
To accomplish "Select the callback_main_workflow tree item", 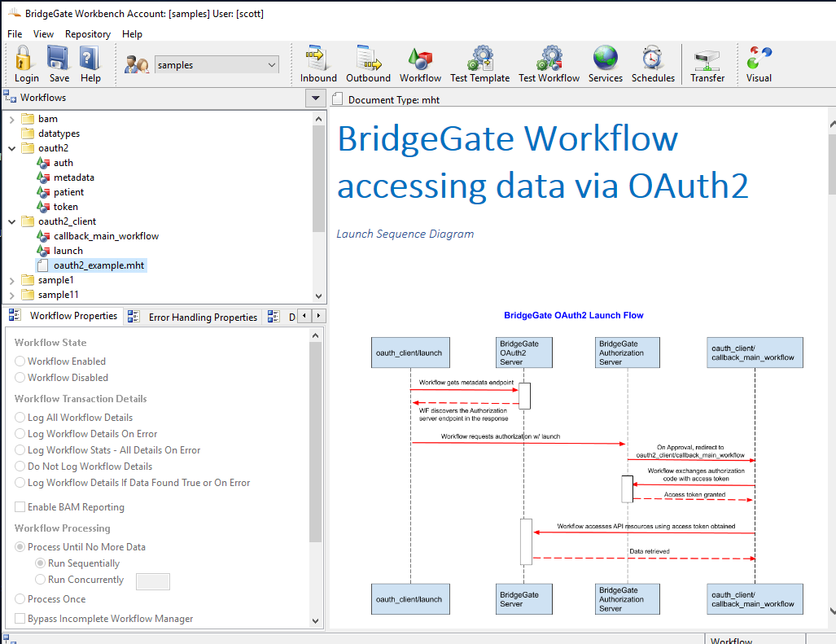I will click(x=106, y=236).
